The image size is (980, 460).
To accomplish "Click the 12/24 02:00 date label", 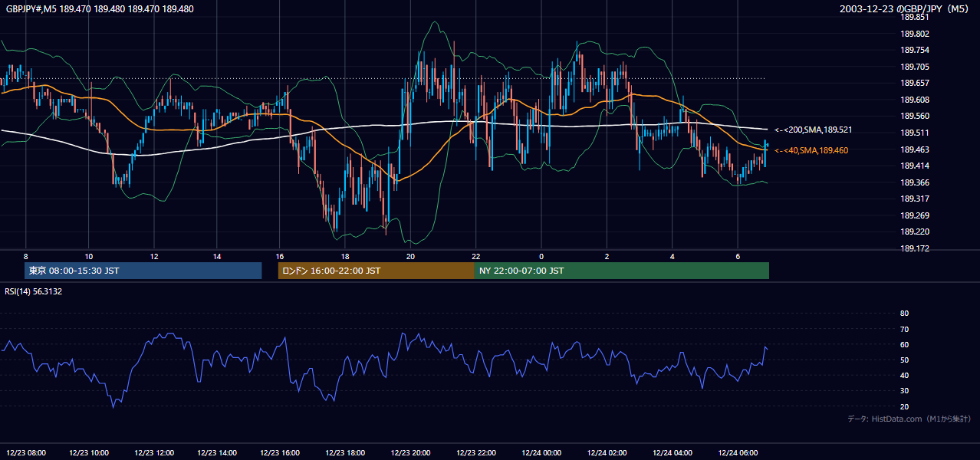I will 607,452.
